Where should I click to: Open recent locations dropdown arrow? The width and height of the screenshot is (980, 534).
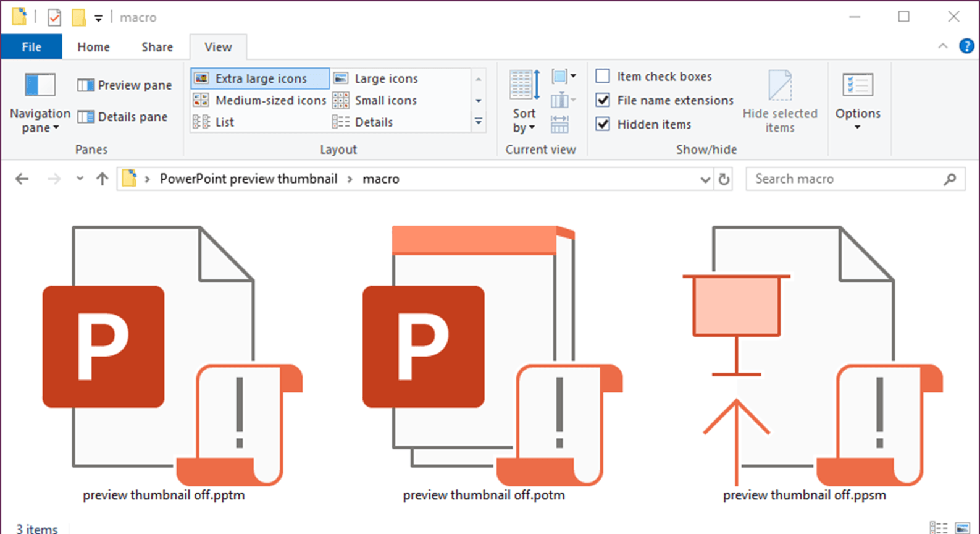click(80, 179)
